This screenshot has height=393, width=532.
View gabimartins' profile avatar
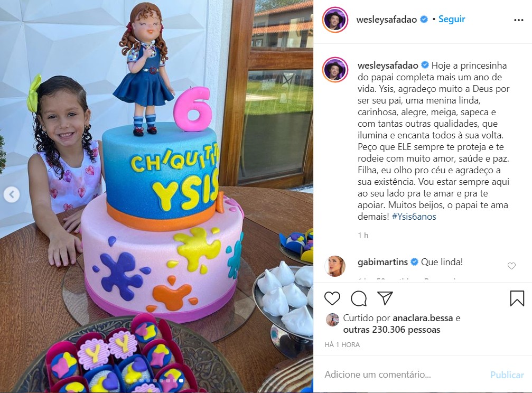coord(335,266)
